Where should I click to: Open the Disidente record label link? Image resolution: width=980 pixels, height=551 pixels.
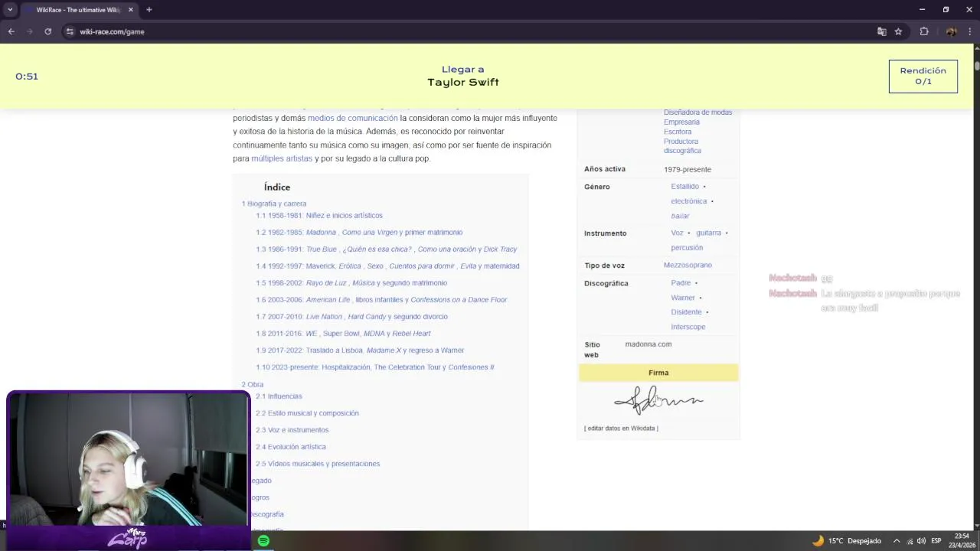point(686,312)
